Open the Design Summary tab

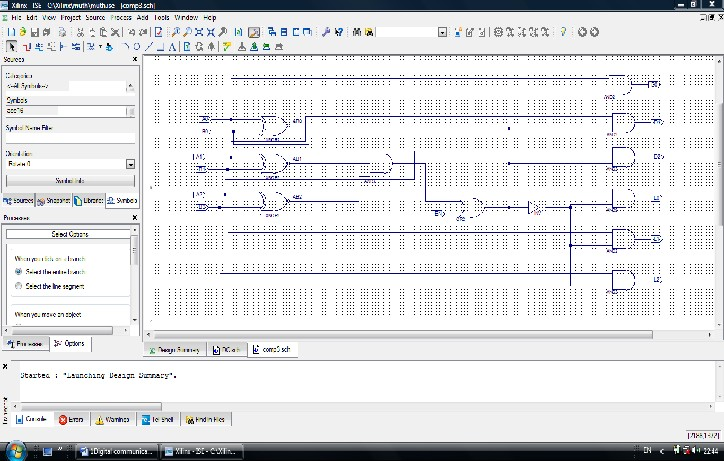(175, 350)
